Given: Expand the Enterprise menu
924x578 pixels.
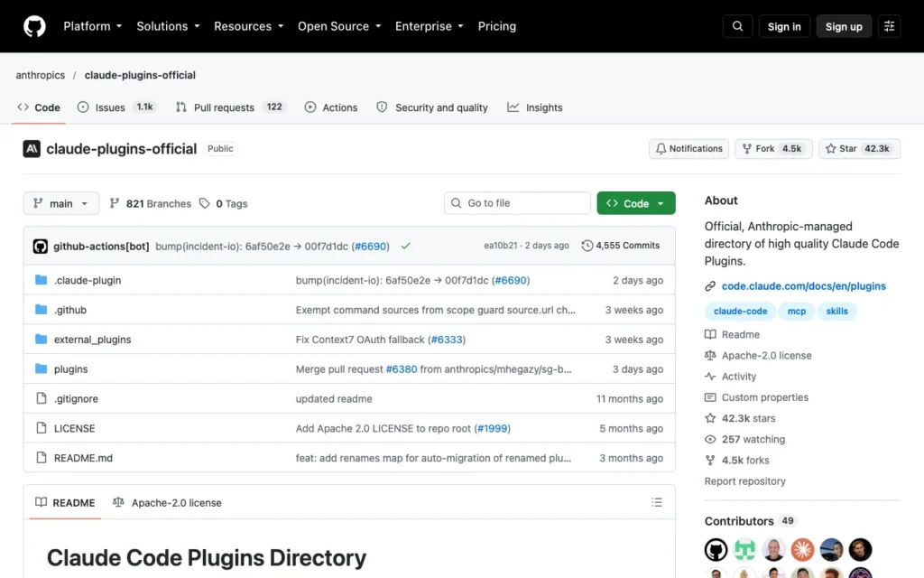Looking at the screenshot, I should click(429, 26).
